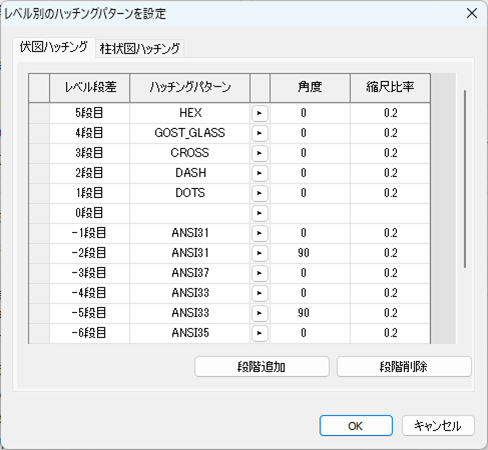This screenshot has width=488, height=450.
Task: Select the 伏図ハッチング tab
Action: pyautogui.click(x=54, y=47)
